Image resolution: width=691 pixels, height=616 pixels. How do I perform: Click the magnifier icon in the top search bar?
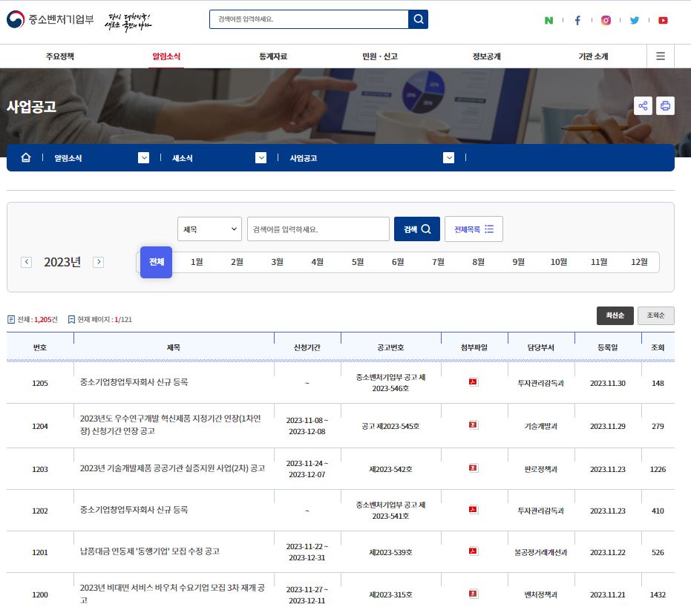pos(418,19)
